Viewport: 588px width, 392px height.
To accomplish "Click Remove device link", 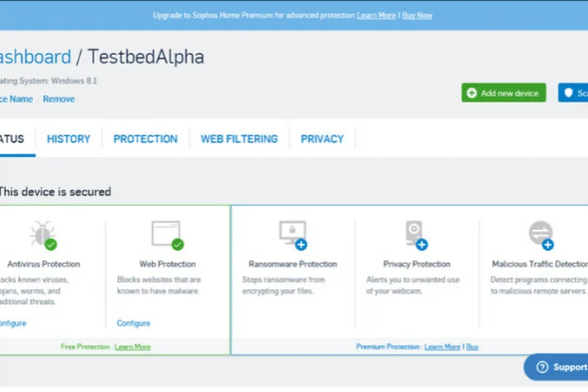I will 59,99.
